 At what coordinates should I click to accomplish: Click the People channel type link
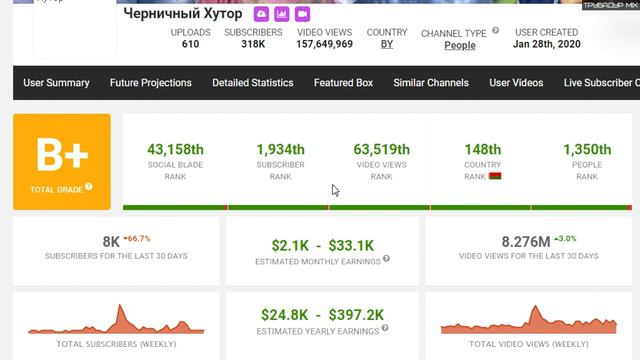460,45
